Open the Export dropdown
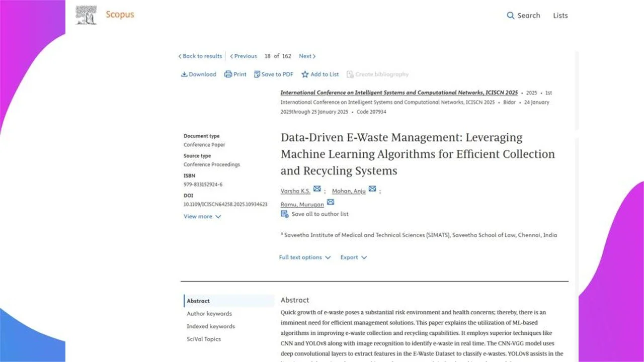The width and height of the screenshot is (644, 362). pyautogui.click(x=354, y=257)
